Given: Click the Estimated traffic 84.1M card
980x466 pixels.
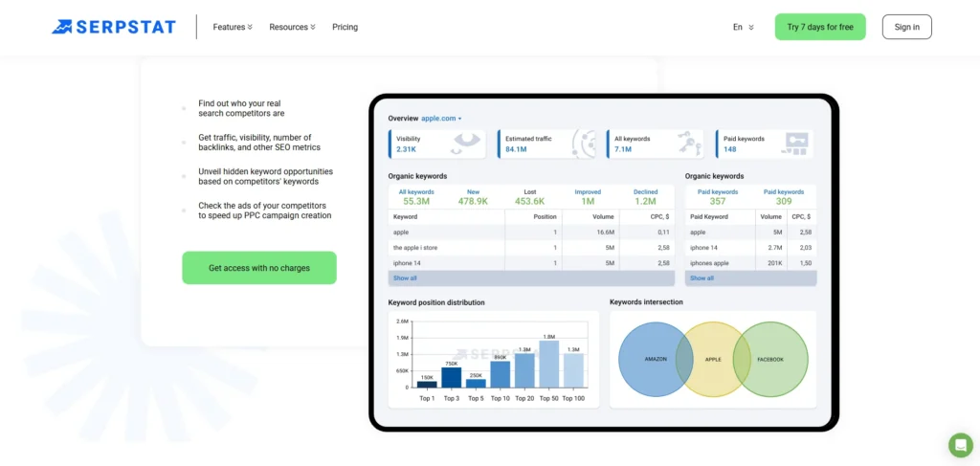Looking at the screenshot, I should click(x=546, y=144).
